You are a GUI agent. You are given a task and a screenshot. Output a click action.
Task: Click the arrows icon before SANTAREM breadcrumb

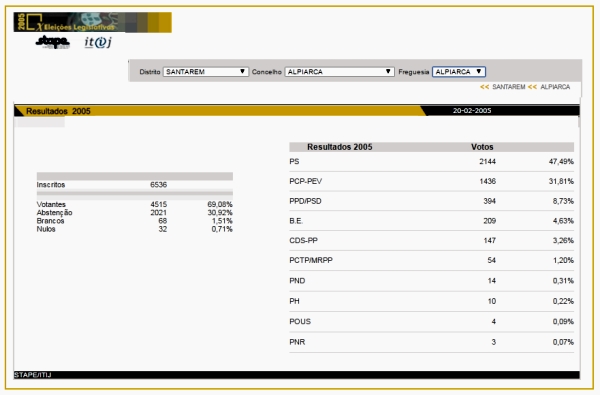[x=484, y=87]
